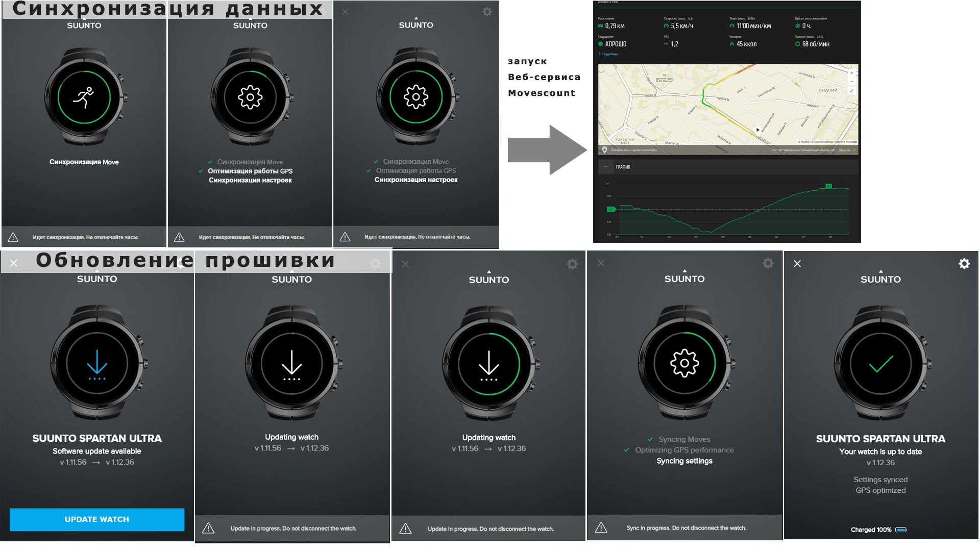The height and width of the screenshot is (551, 980).
Task: Zoom in on the Movescount map
Action: 851,73
